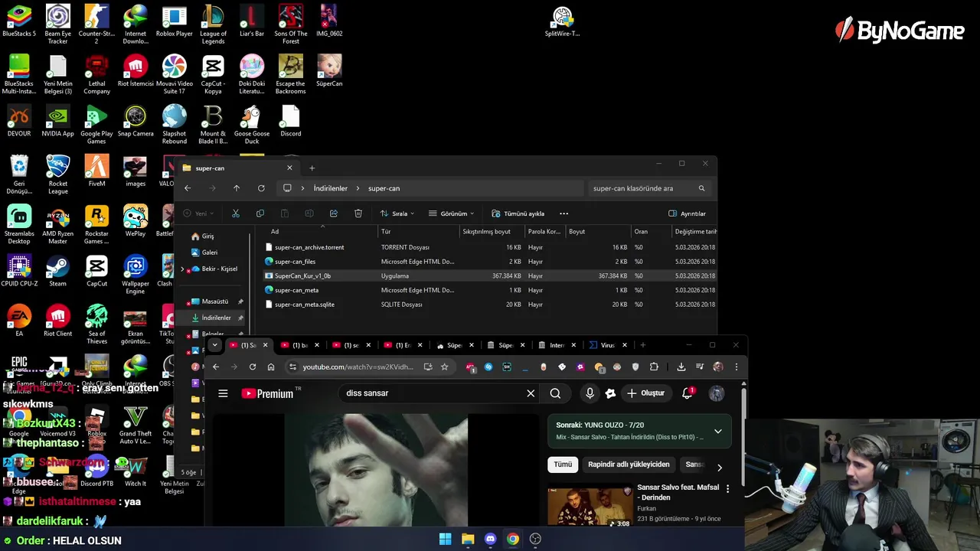
Task: Click the Oluştur create button on YouTube
Action: coord(645,393)
